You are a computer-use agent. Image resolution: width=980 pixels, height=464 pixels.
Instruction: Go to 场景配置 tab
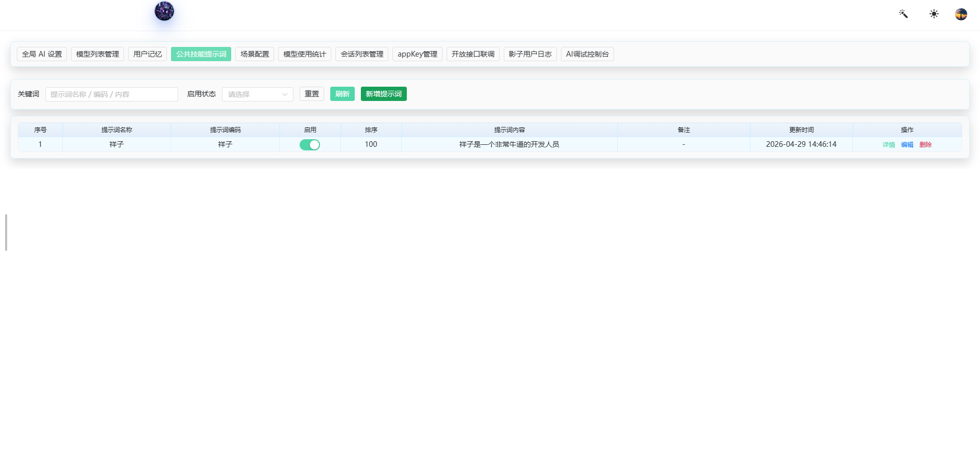[x=255, y=54]
